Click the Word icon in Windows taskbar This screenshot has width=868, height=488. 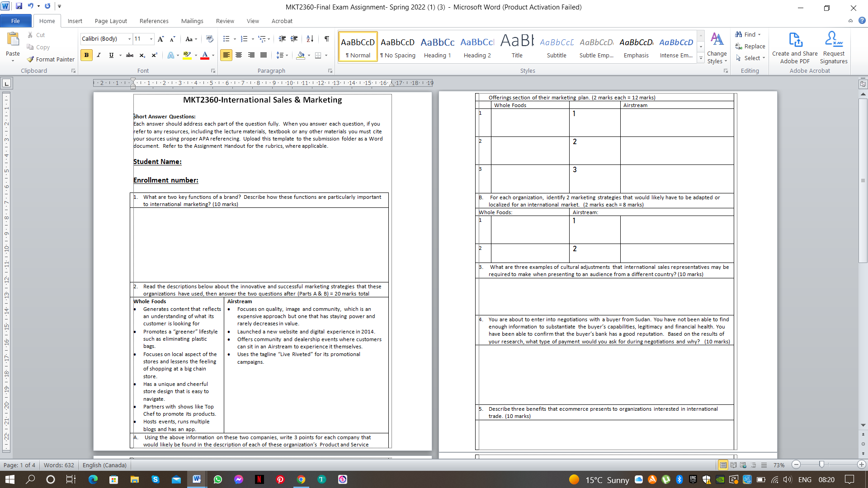(197, 479)
